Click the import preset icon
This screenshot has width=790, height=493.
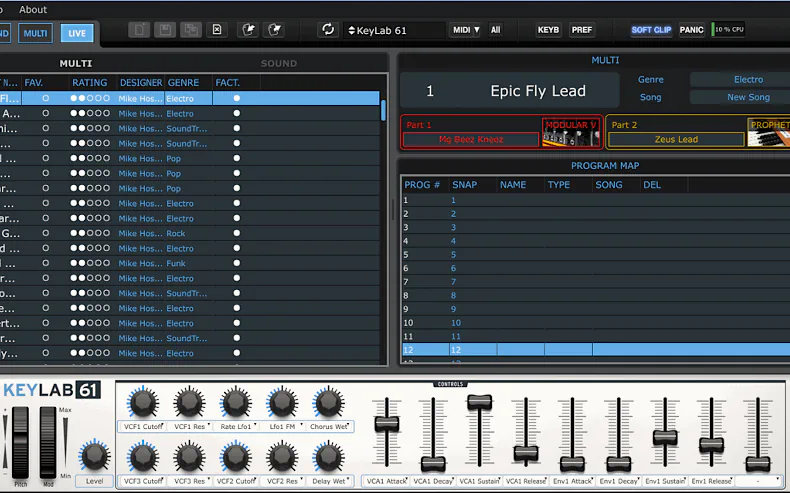[x=248, y=30]
